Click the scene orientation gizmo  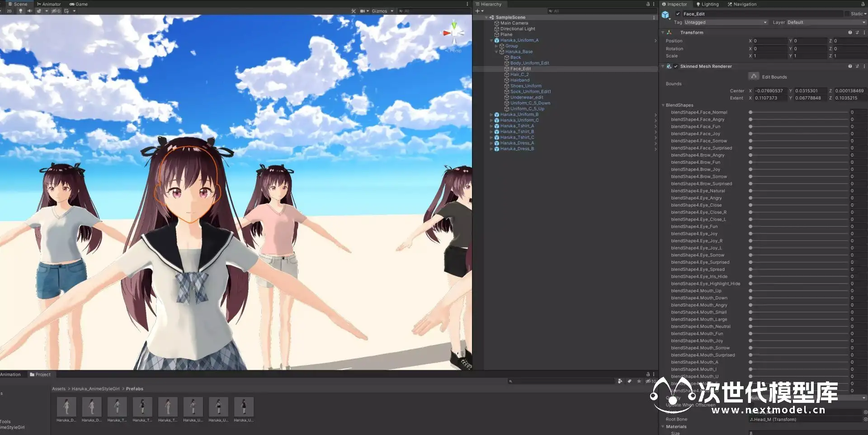pyautogui.click(x=454, y=33)
